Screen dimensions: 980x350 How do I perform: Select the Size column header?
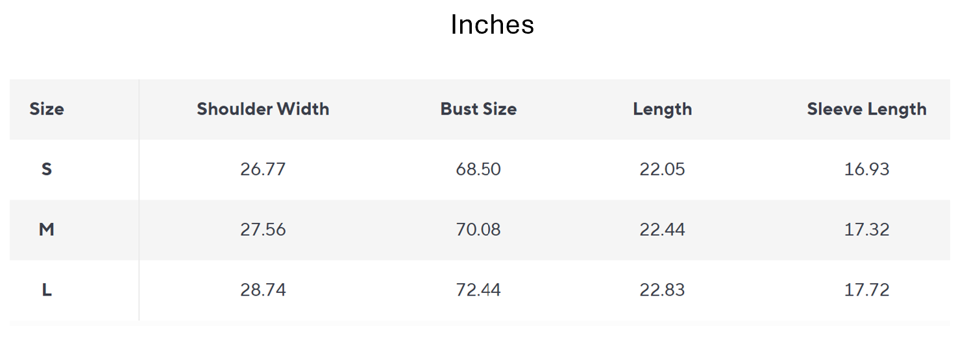click(47, 109)
